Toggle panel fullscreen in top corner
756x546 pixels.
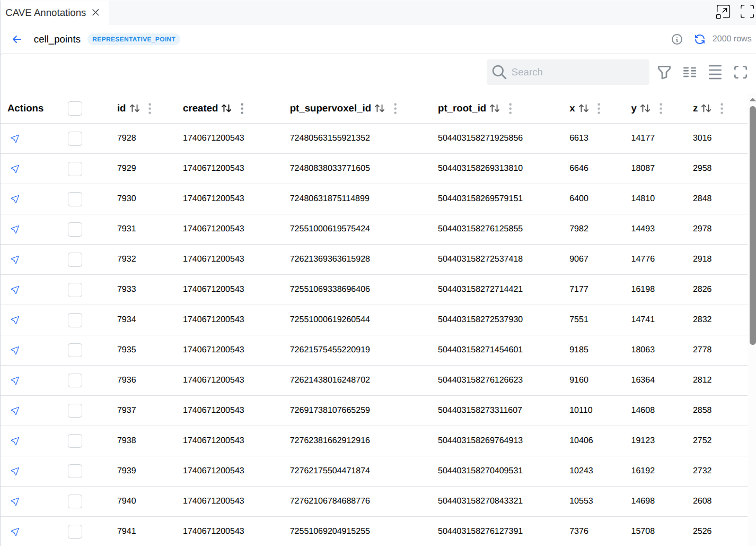point(747,12)
